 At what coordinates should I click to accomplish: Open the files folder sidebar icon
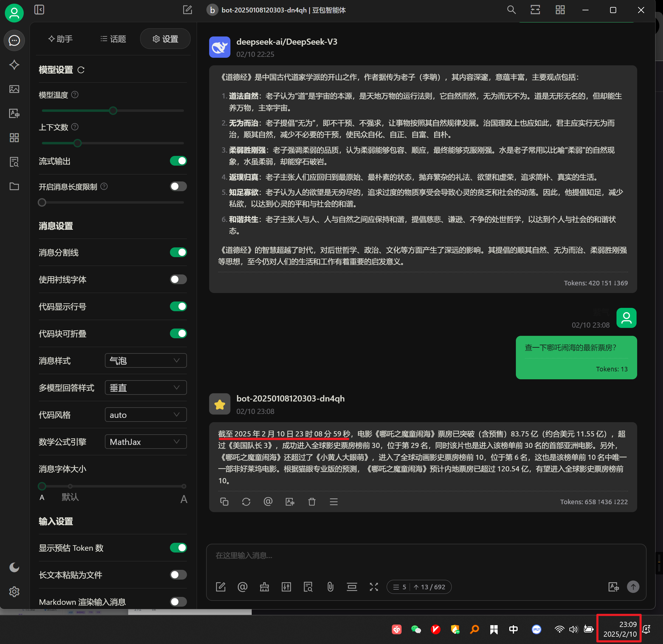(14, 186)
